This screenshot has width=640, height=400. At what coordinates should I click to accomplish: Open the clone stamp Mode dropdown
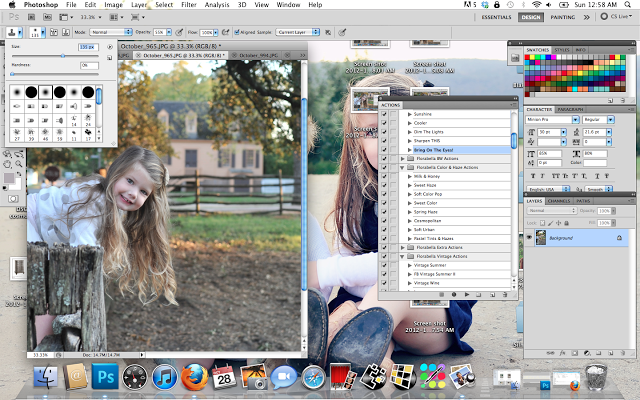(111, 32)
